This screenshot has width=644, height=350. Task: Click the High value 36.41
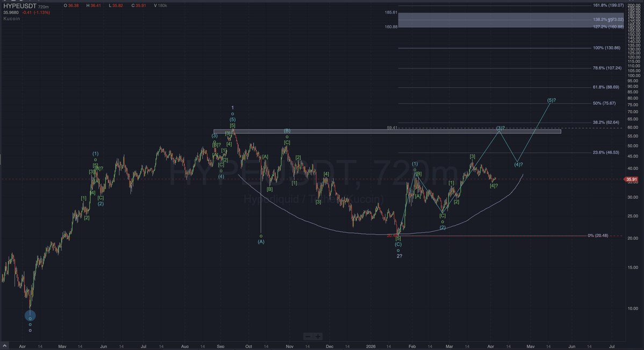(x=96, y=6)
